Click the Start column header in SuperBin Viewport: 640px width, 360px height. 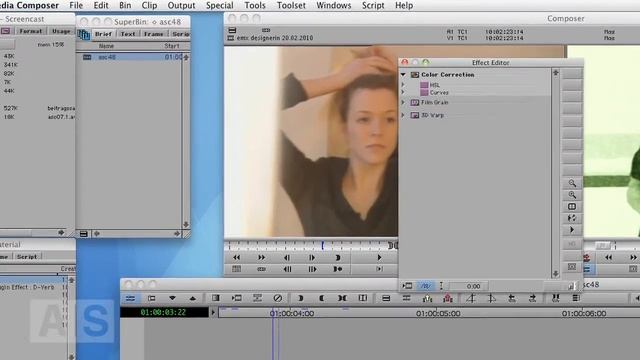coord(172,46)
